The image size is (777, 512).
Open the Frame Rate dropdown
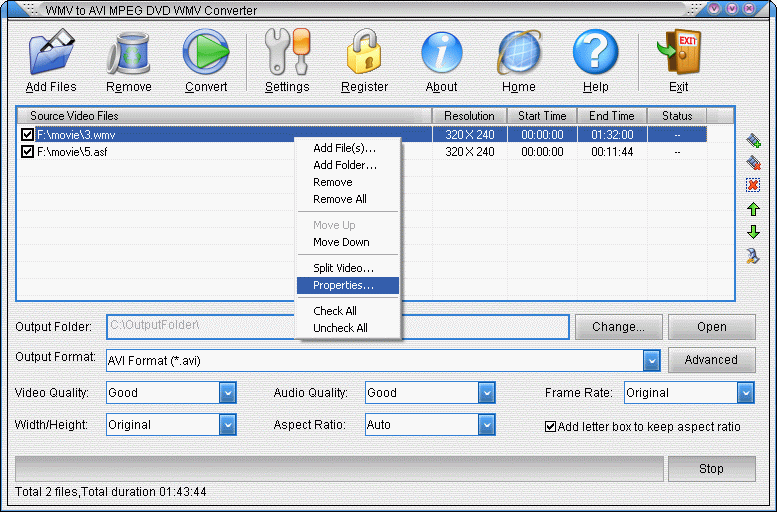[x=745, y=393]
